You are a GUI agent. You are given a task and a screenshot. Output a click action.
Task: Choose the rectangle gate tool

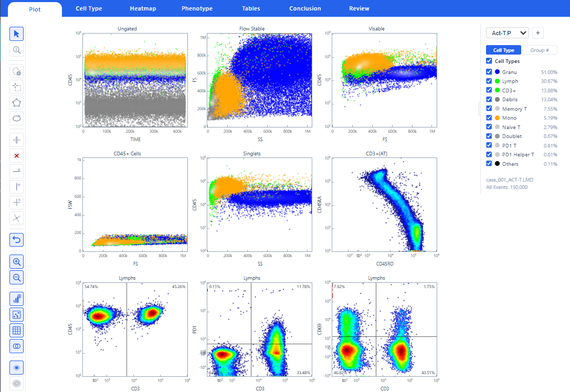(16, 87)
